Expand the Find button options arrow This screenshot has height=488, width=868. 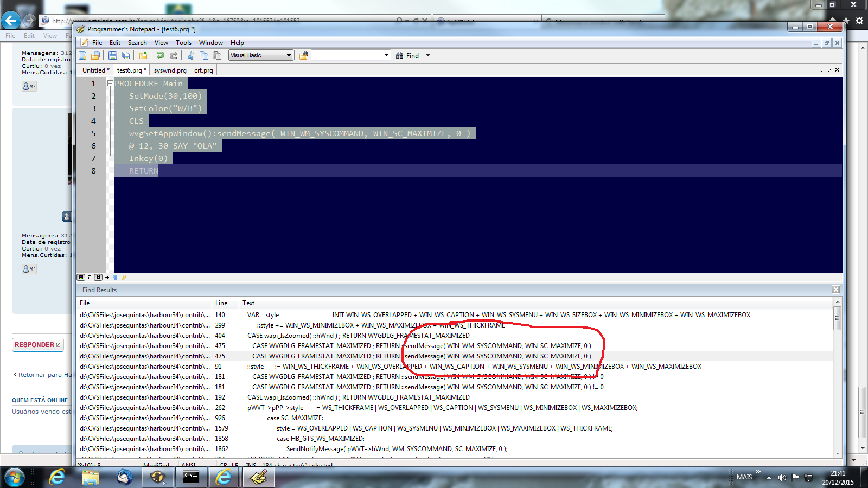[x=428, y=55]
